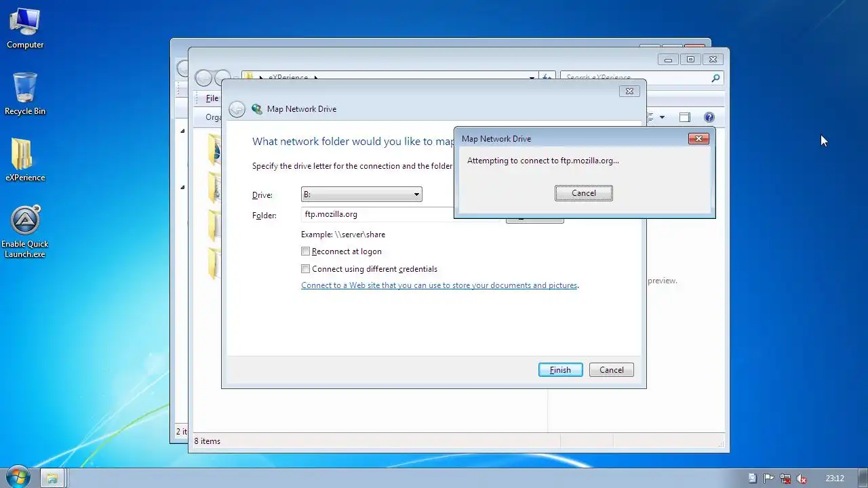Click the Explorer help question mark icon

pyautogui.click(x=709, y=117)
